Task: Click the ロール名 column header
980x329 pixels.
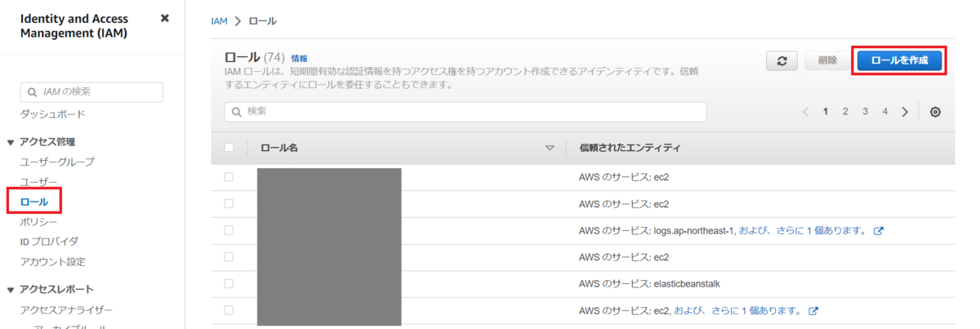Action: tap(279, 149)
